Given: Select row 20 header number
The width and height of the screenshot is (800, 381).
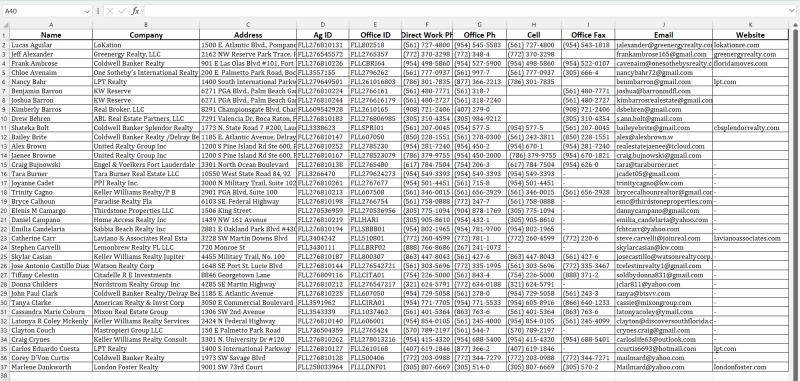Looking at the screenshot, I should 5,210.
